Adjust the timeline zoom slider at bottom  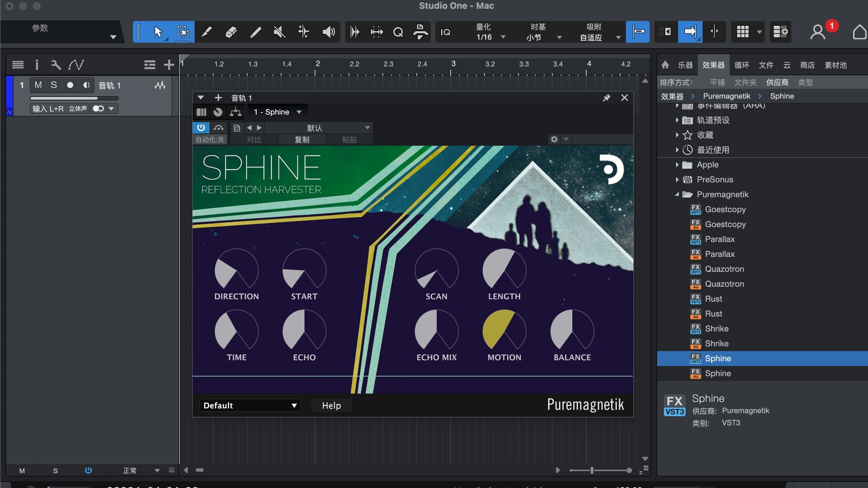600,470
